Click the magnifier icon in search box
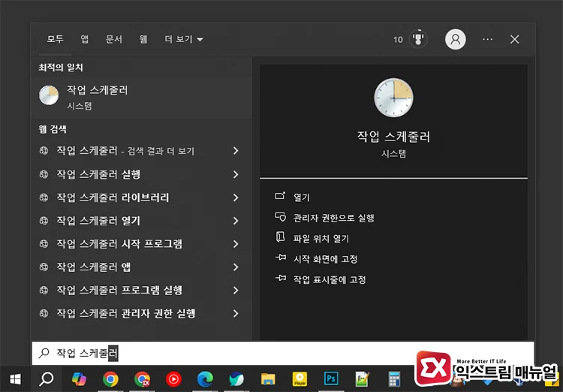Viewport: 563px width, 392px height. point(44,353)
